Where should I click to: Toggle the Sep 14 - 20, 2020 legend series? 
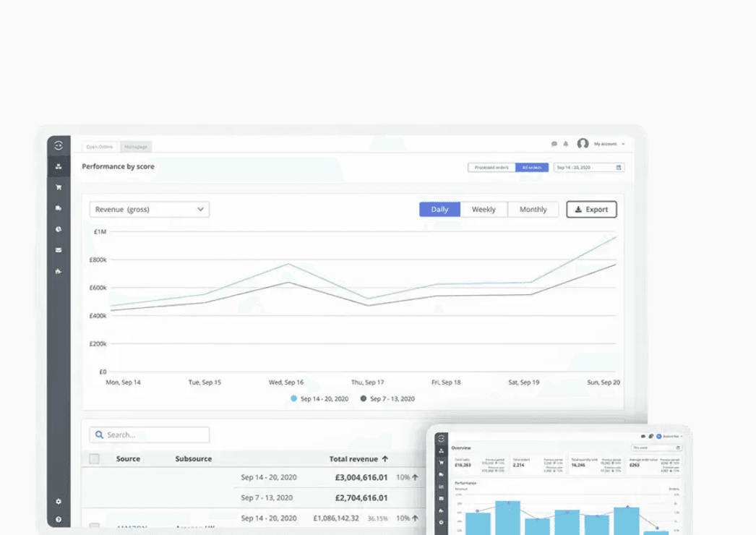[319, 398]
